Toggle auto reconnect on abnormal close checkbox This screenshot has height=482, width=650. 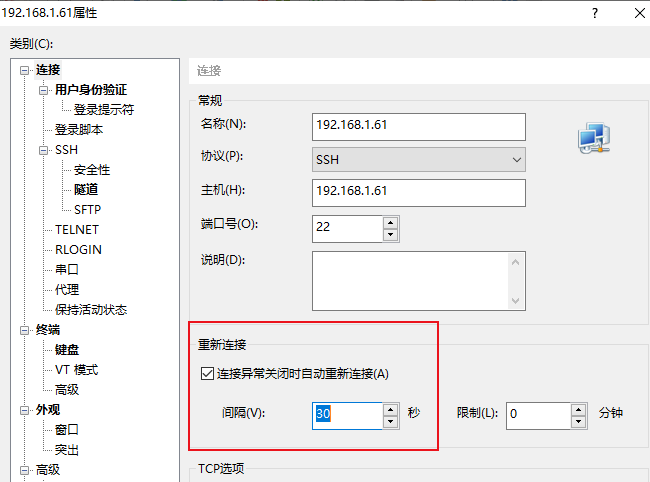[207, 373]
